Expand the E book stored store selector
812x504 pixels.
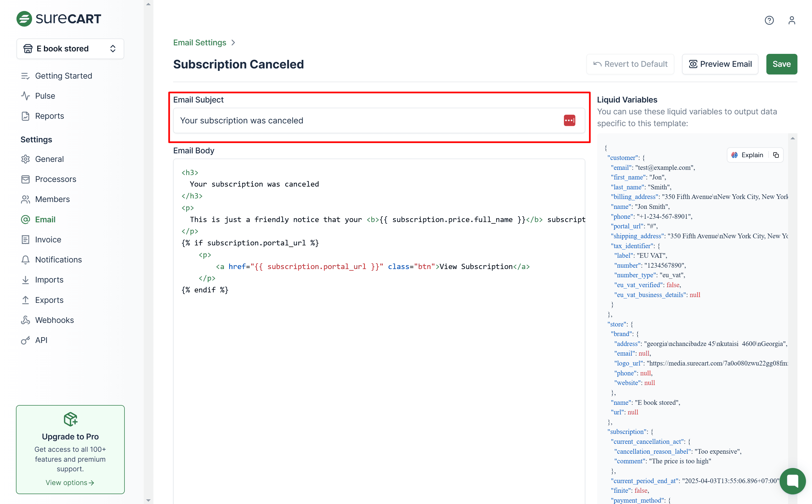[x=70, y=49]
